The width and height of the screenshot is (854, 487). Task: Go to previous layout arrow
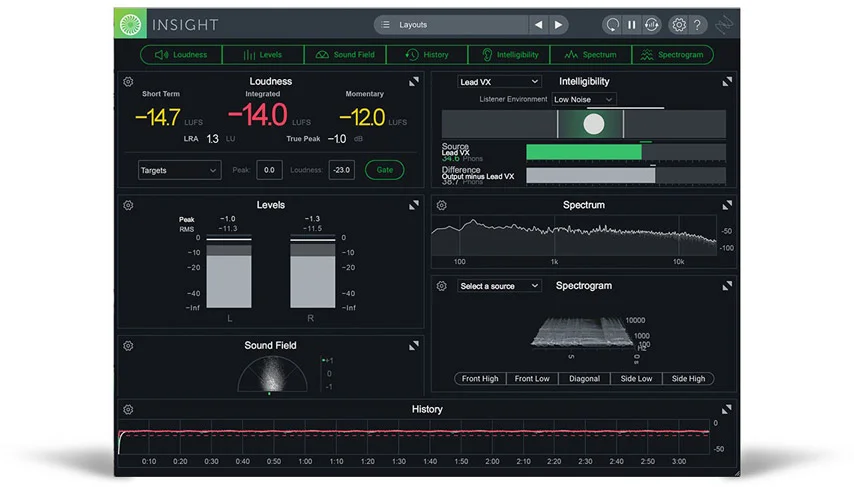pyautogui.click(x=538, y=25)
